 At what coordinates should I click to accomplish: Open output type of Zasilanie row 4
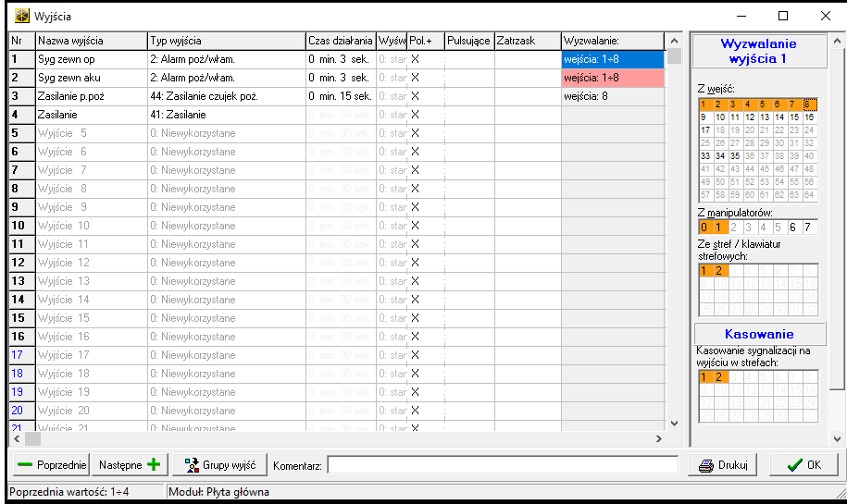227,115
